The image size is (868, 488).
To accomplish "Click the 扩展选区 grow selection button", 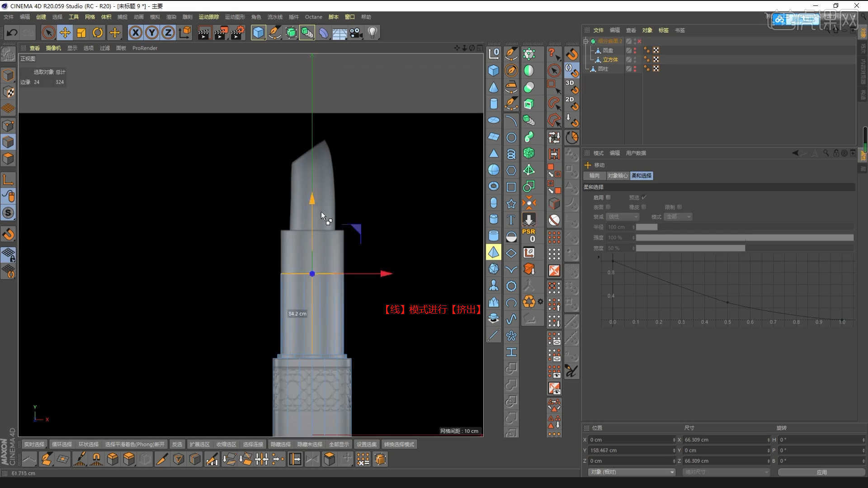I will [x=200, y=444].
